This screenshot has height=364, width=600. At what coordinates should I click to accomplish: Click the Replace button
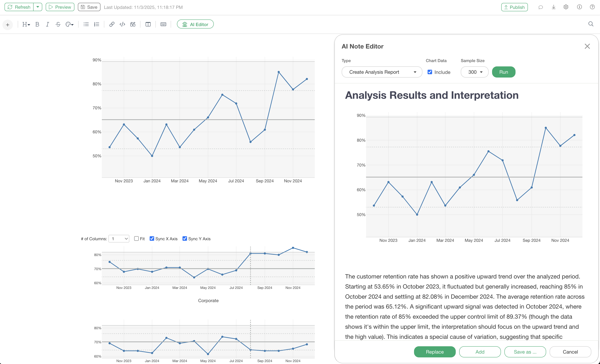tap(435, 352)
